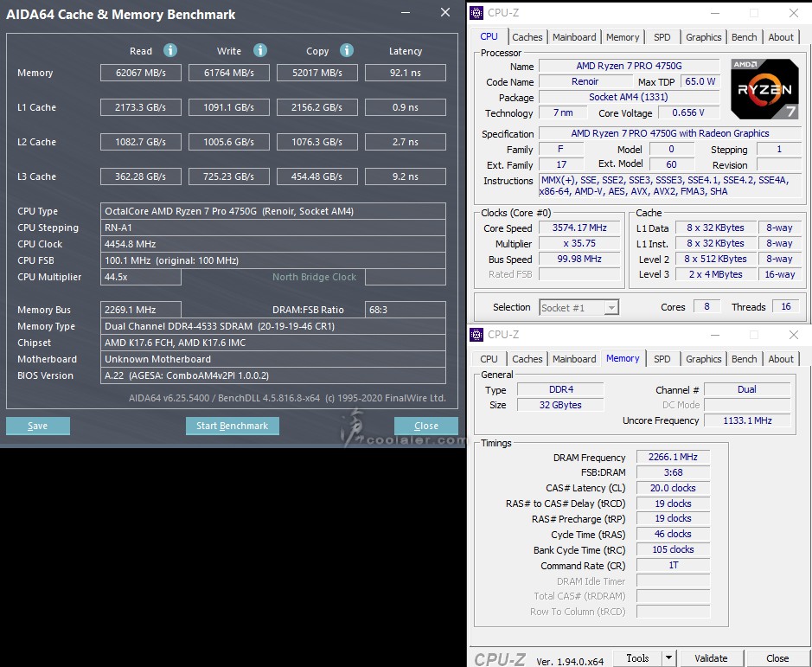Screen dimensions: 812x667
Task: Click the memory Size value 32 GBytes
Action: pos(560,405)
